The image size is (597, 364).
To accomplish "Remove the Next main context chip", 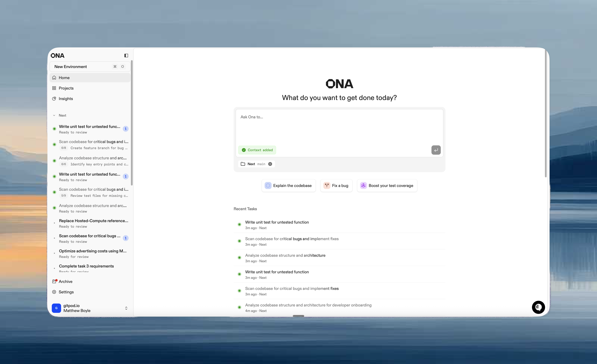I will coord(270,164).
